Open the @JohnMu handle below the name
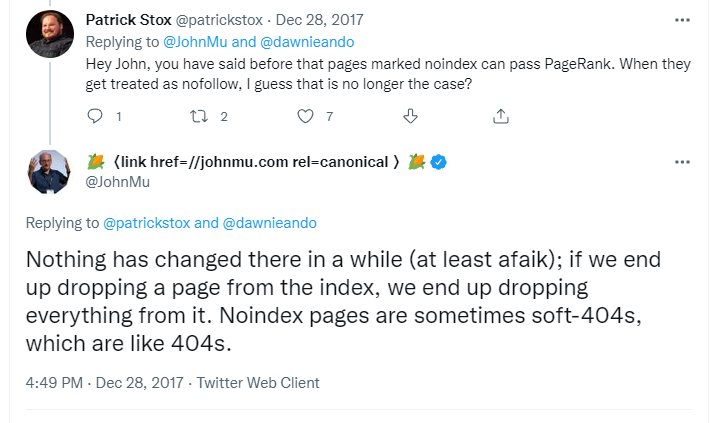The image size is (717, 423). [x=118, y=182]
